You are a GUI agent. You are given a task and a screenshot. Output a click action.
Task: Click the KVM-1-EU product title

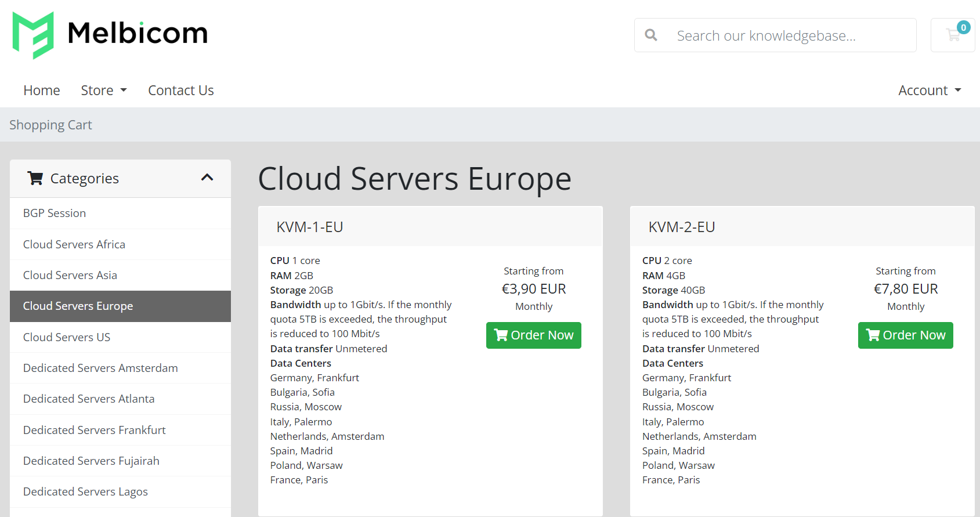[x=310, y=227]
